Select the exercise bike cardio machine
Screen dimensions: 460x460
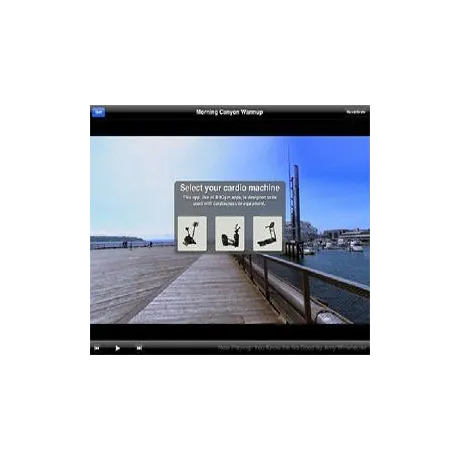(x=192, y=234)
